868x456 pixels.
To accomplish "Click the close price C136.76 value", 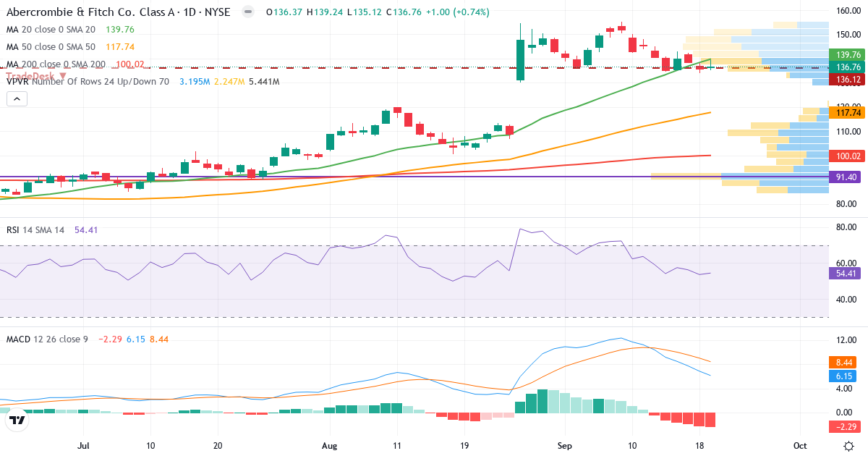I will point(405,12).
